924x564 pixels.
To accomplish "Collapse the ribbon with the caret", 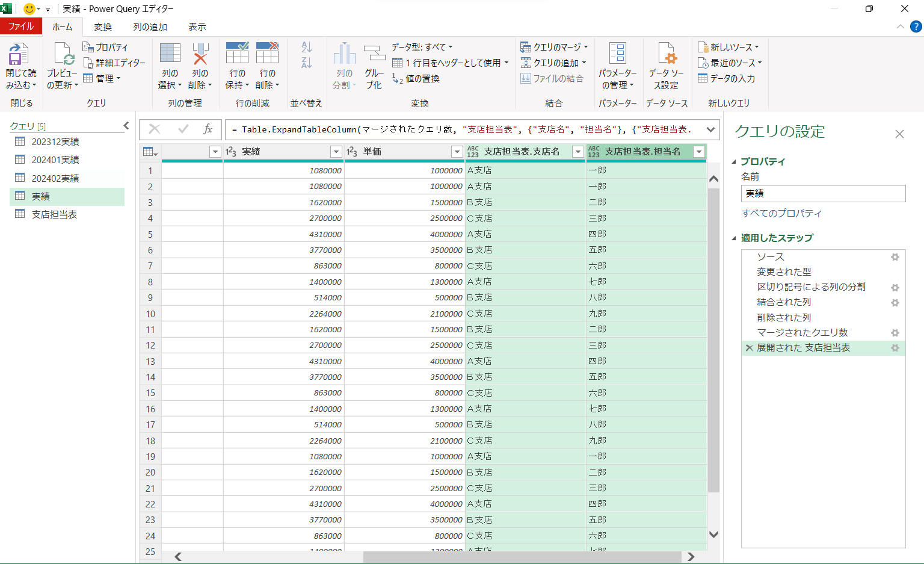I will coord(900,26).
